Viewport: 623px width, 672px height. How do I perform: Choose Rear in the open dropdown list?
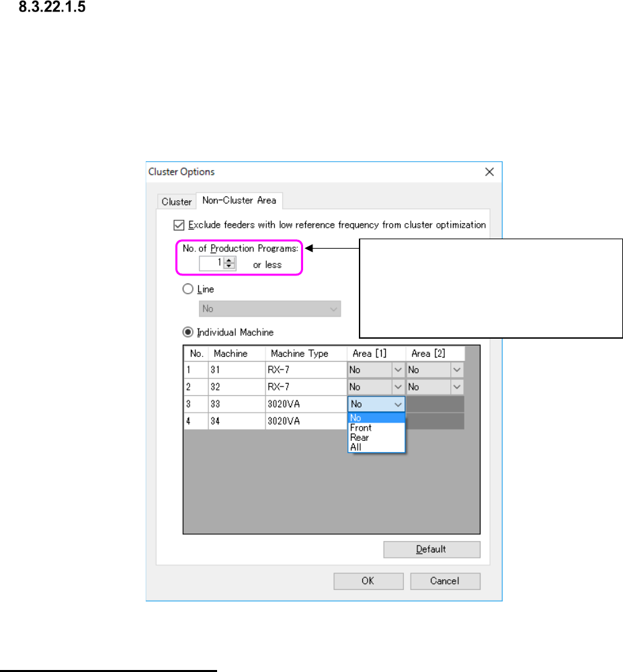tap(376, 437)
